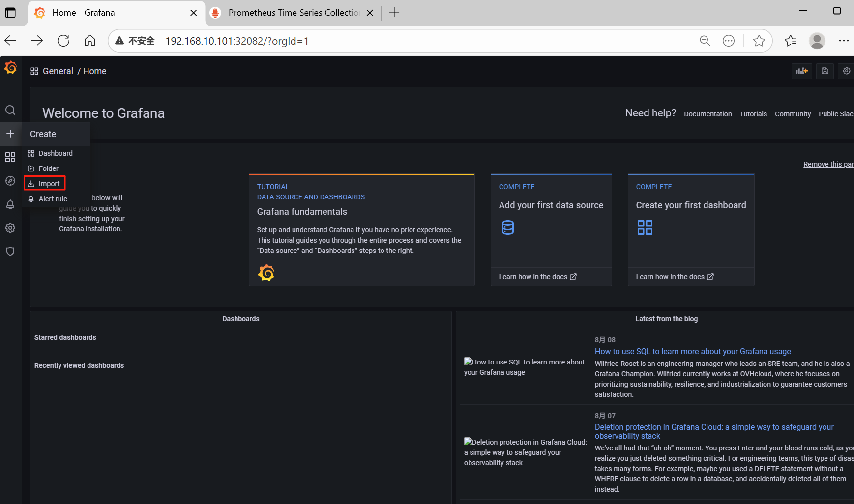
Task: Click the browser forward arrow
Action: point(37,41)
